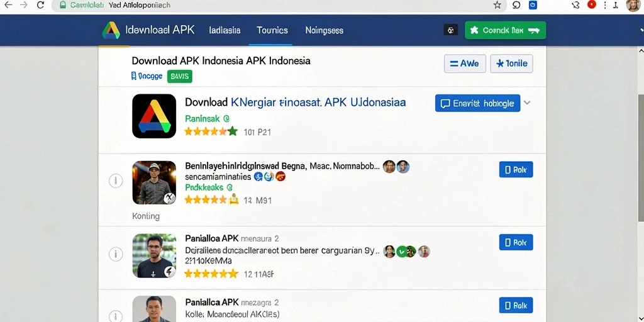Click the browser forward arrow
The height and width of the screenshot is (322, 644).
pos(25,5)
